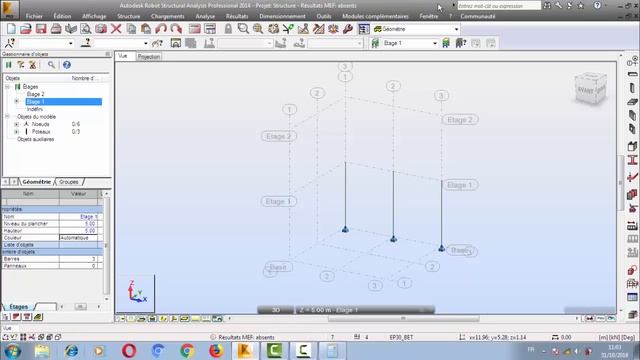Screen dimensions: 640x360
Task: Select Indéfini in the tree
Action: 35,109
